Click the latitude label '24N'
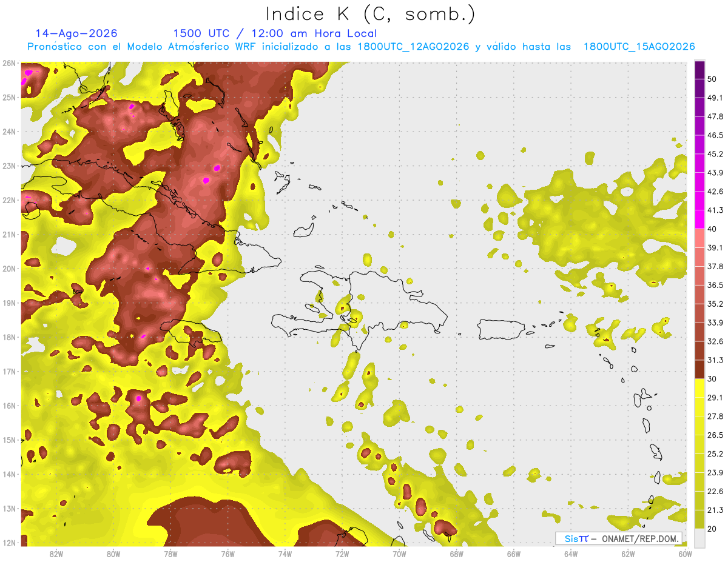The image size is (728, 562). pos(8,132)
